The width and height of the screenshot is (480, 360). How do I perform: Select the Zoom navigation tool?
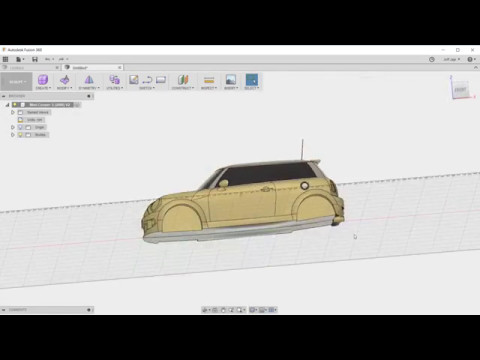click(x=231, y=310)
